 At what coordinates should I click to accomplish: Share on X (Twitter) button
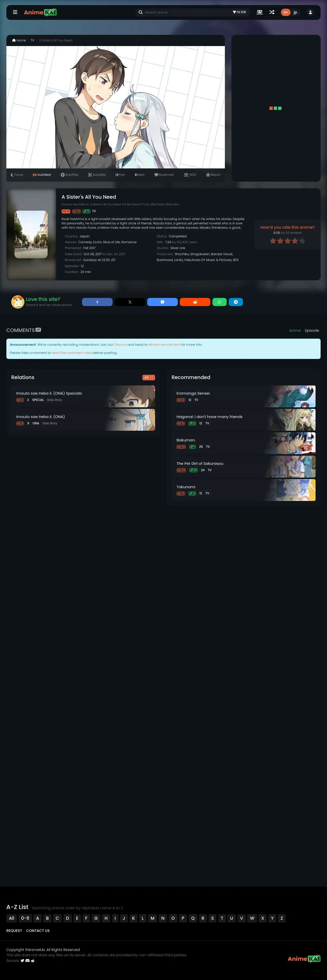[x=130, y=302]
